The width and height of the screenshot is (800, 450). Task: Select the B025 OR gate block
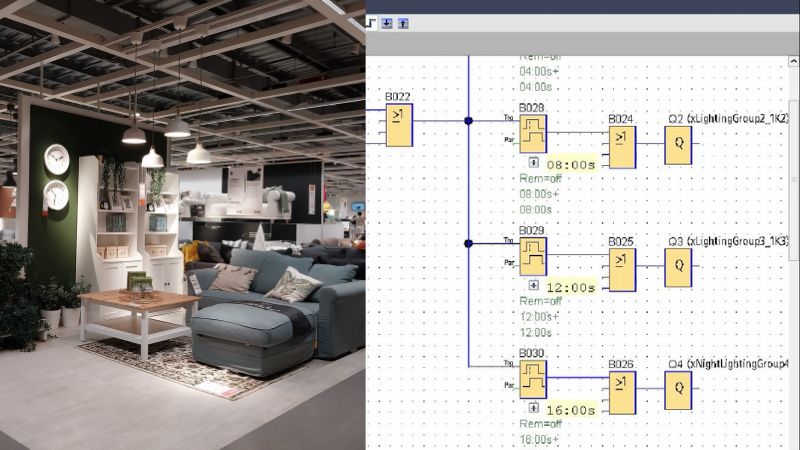622,270
